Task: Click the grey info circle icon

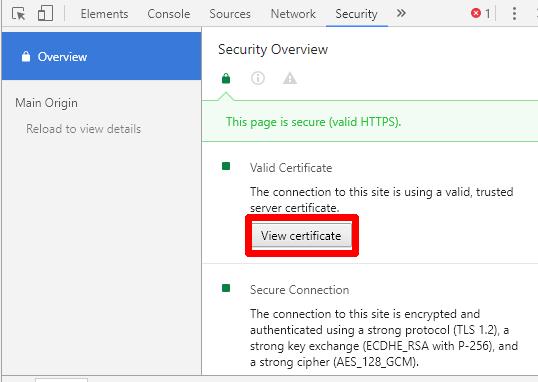Action: coord(258,78)
